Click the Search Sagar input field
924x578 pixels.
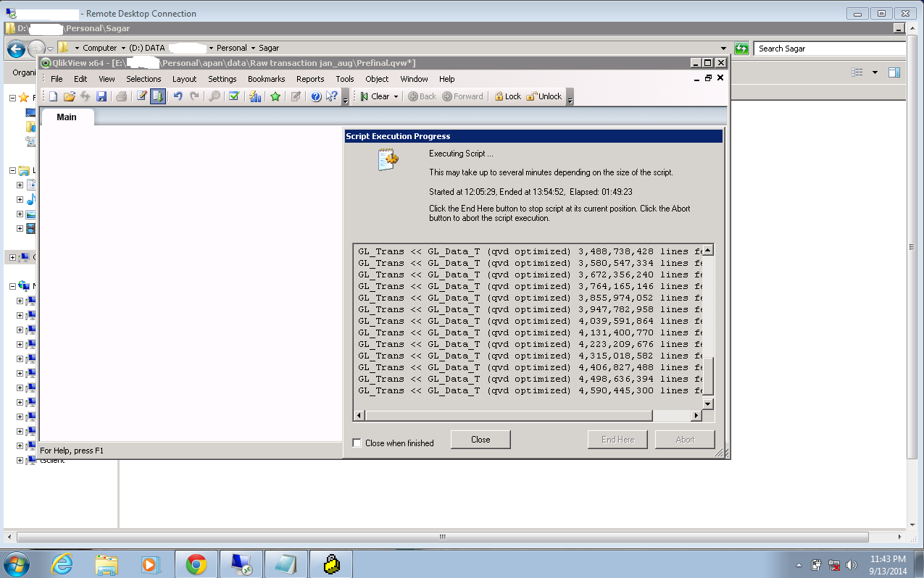(x=830, y=49)
